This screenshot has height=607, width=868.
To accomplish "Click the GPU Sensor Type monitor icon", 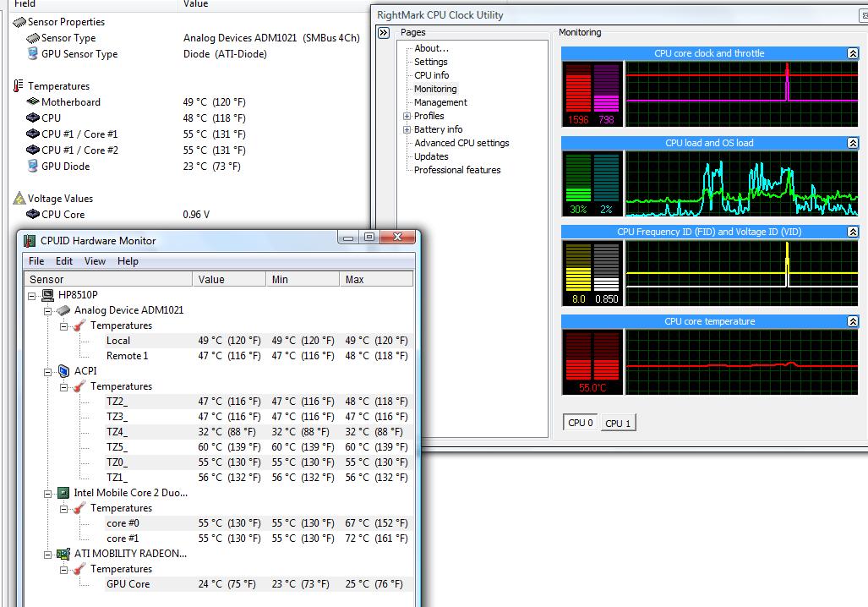I will tap(33, 54).
